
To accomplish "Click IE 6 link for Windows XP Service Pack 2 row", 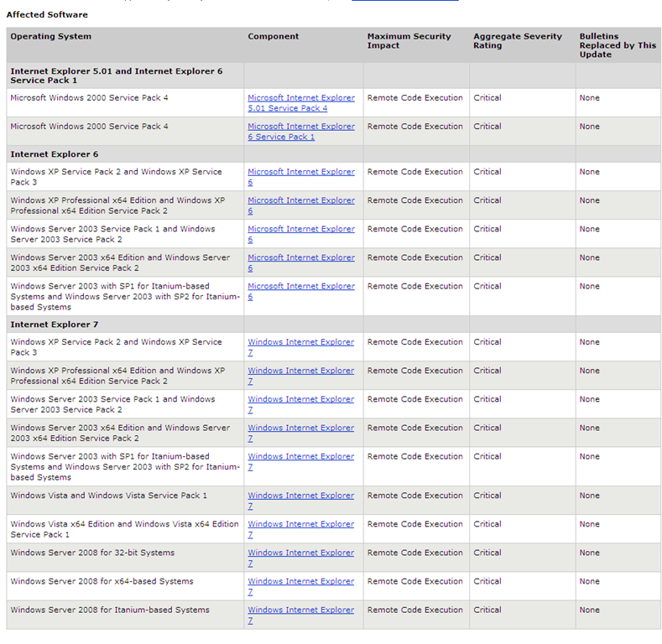I will click(300, 172).
